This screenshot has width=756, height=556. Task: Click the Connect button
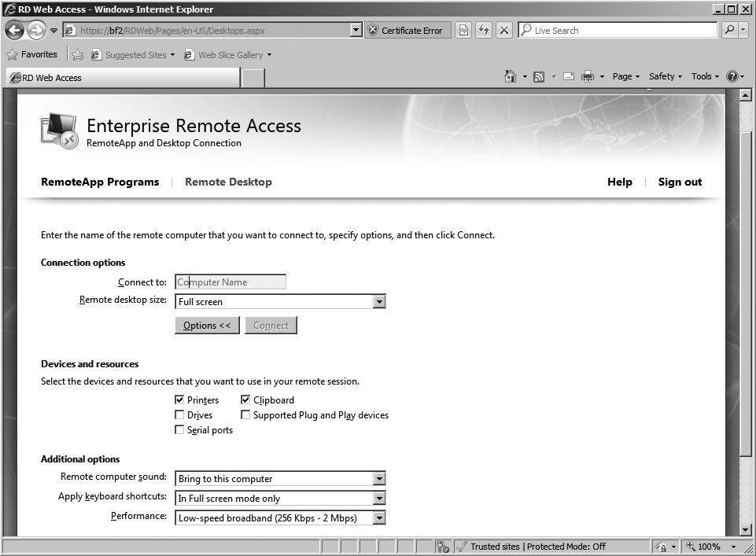pyautogui.click(x=271, y=326)
